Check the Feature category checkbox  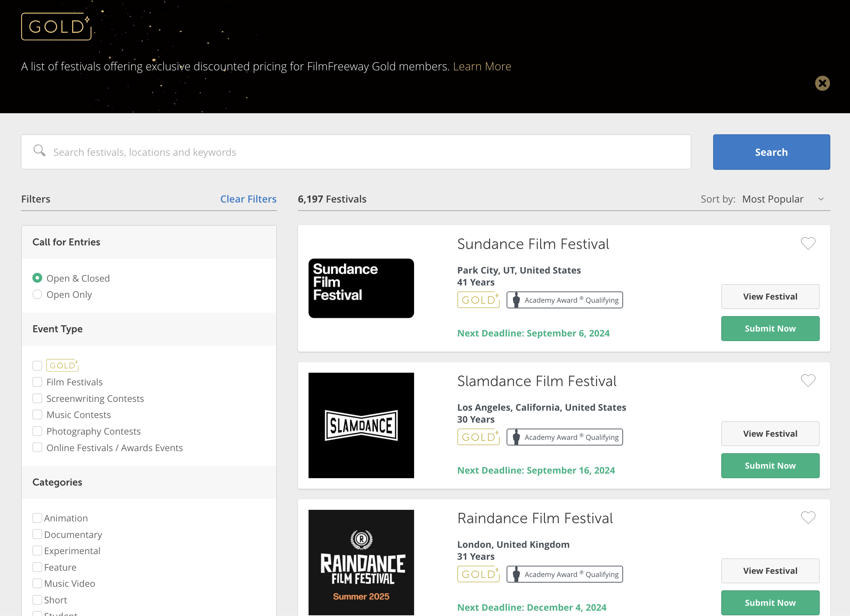(37, 567)
